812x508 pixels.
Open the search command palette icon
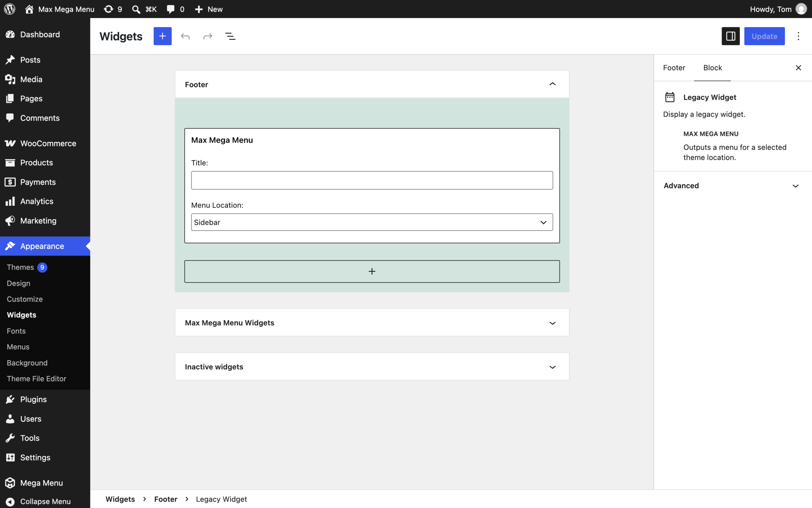point(136,9)
